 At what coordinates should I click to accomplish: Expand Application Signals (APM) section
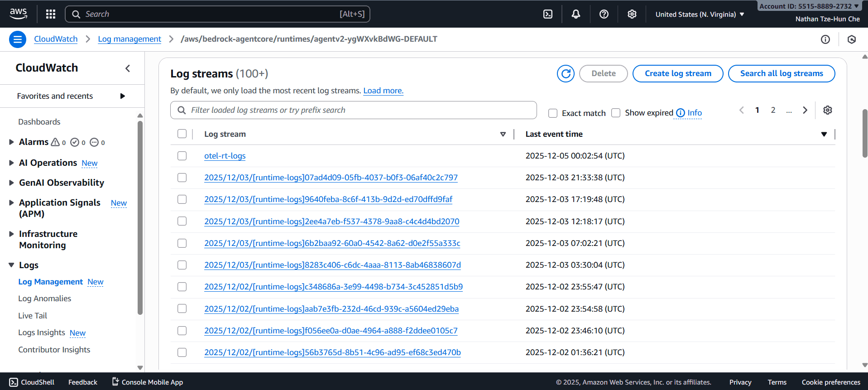coord(11,202)
